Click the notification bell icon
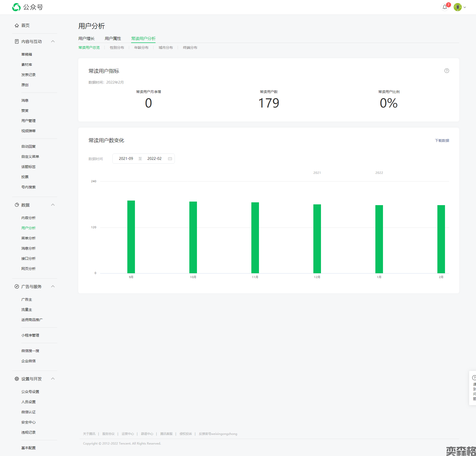This screenshot has width=476, height=456. point(444,7)
